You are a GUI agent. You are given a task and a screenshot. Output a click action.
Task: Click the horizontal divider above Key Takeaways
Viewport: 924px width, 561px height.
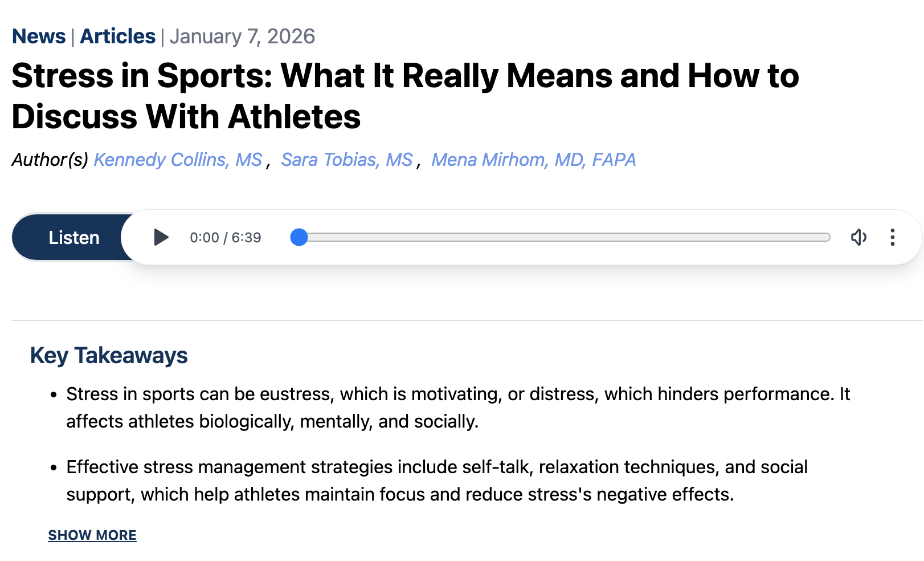click(x=467, y=320)
